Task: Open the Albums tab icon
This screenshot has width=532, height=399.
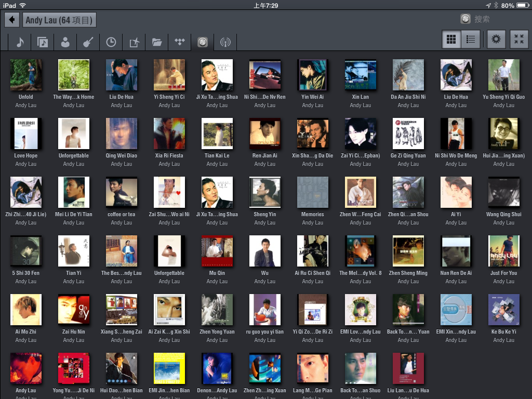Action: [x=43, y=42]
